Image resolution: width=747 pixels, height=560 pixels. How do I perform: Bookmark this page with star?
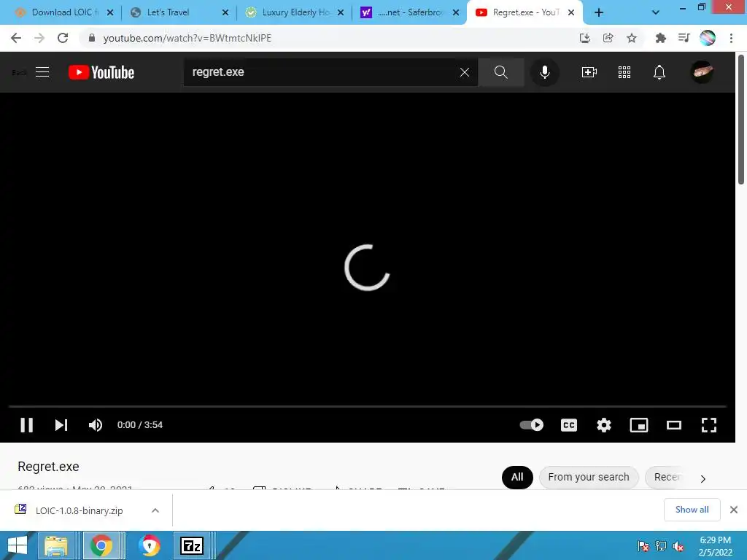point(632,38)
